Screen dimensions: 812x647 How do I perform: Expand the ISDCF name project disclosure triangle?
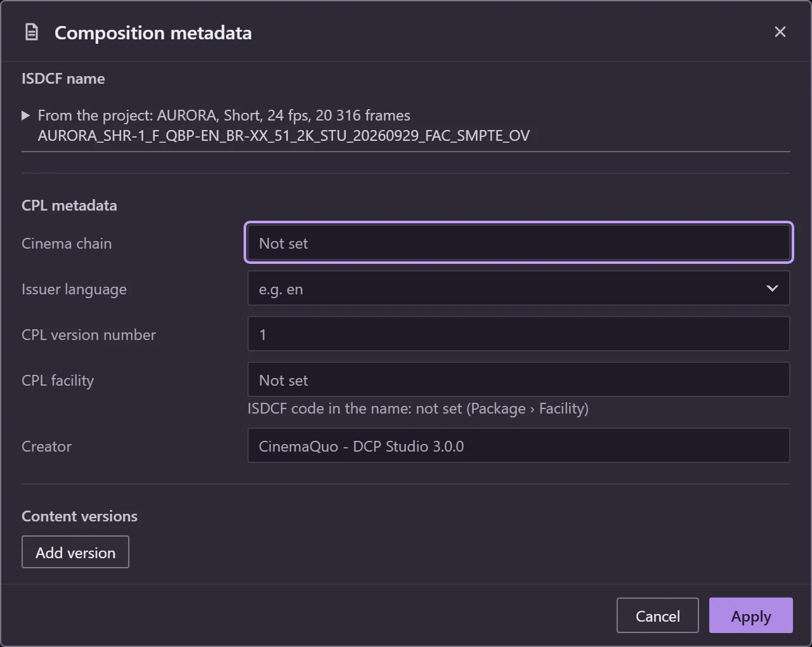(x=25, y=115)
